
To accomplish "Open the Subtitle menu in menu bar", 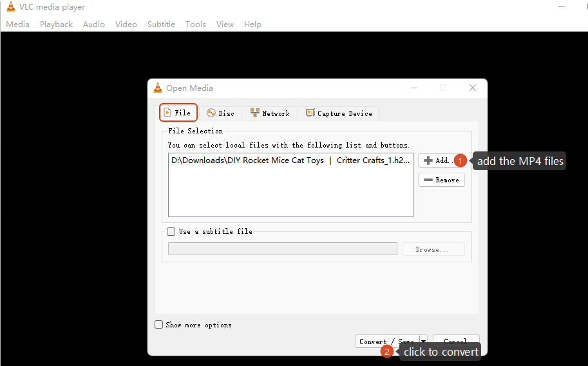I will (x=161, y=24).
